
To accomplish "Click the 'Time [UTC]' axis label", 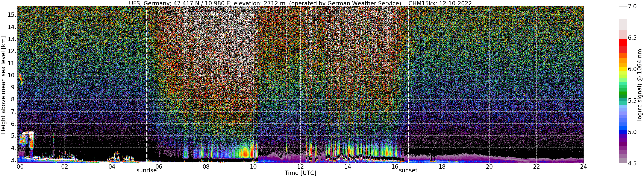I will click(x=300, y=173).
